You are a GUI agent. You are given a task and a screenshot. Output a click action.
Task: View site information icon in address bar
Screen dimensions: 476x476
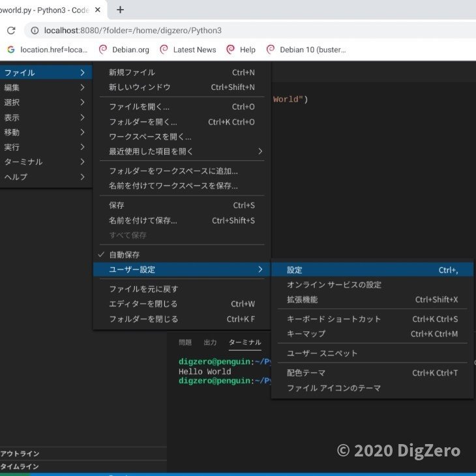point(35,31)
